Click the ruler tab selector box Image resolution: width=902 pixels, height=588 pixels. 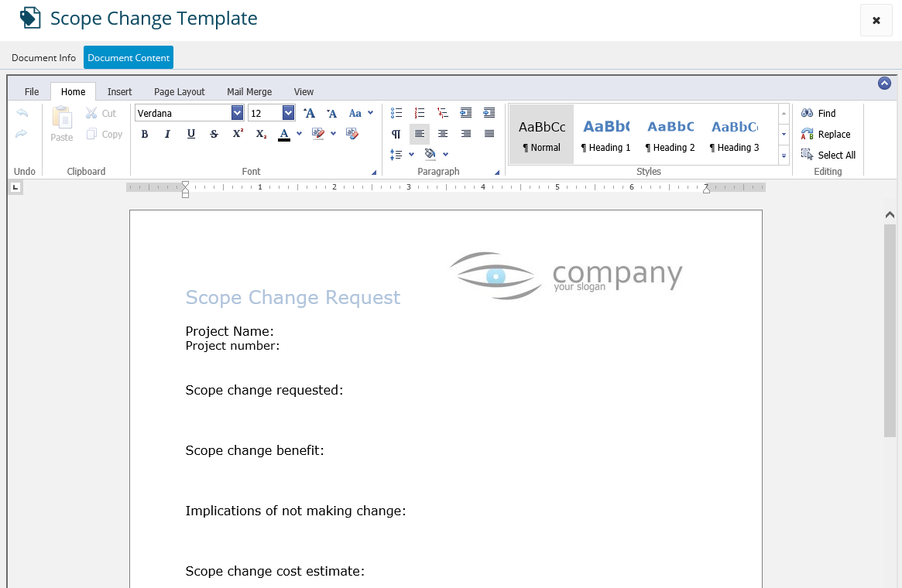(x=15, y=186)
